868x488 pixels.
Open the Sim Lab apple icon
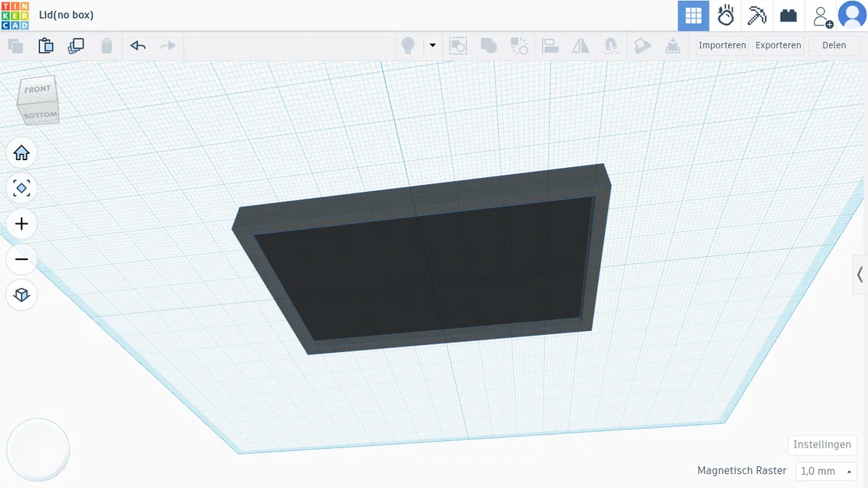(x=725, y=16)
